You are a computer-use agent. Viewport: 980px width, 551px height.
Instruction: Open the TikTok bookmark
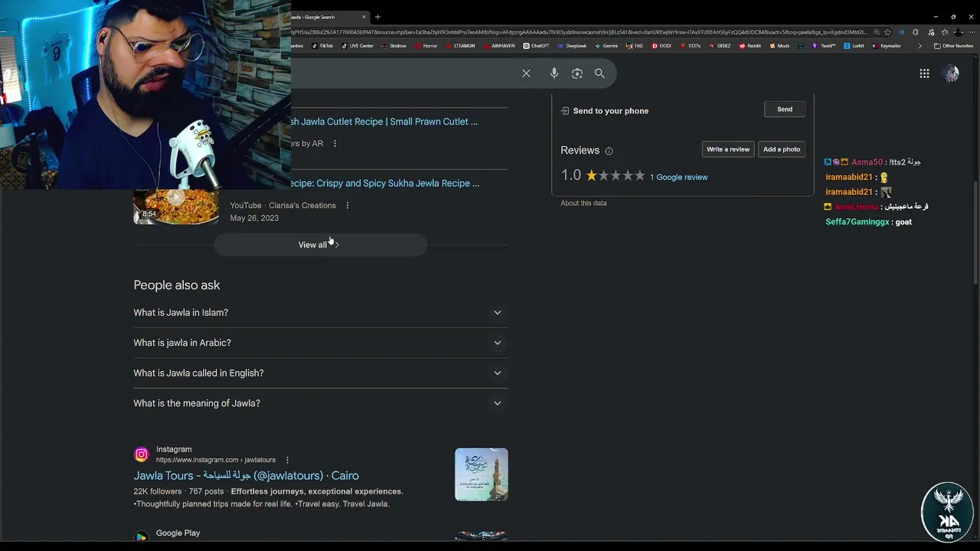pos(322,46)
